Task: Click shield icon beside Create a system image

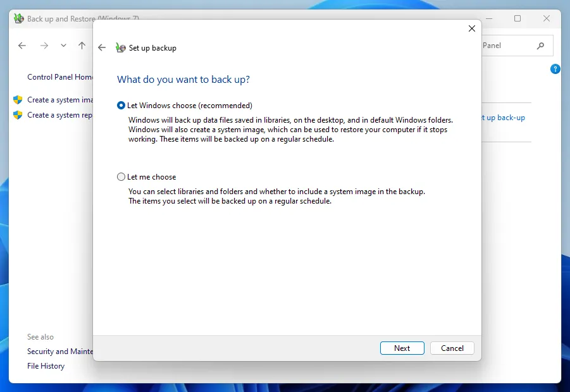Action: (x=18, y=100)
